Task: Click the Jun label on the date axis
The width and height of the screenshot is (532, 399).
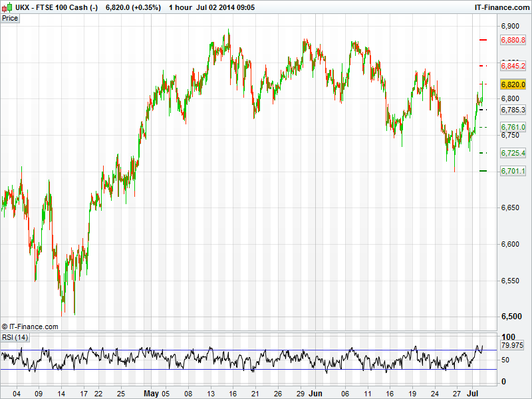Action: [x=315, y=393]
